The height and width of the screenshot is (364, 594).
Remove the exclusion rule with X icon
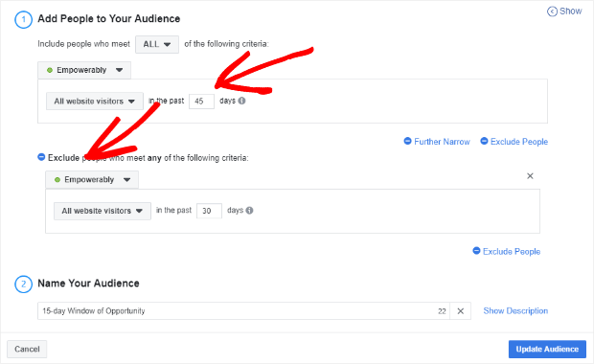530,175
